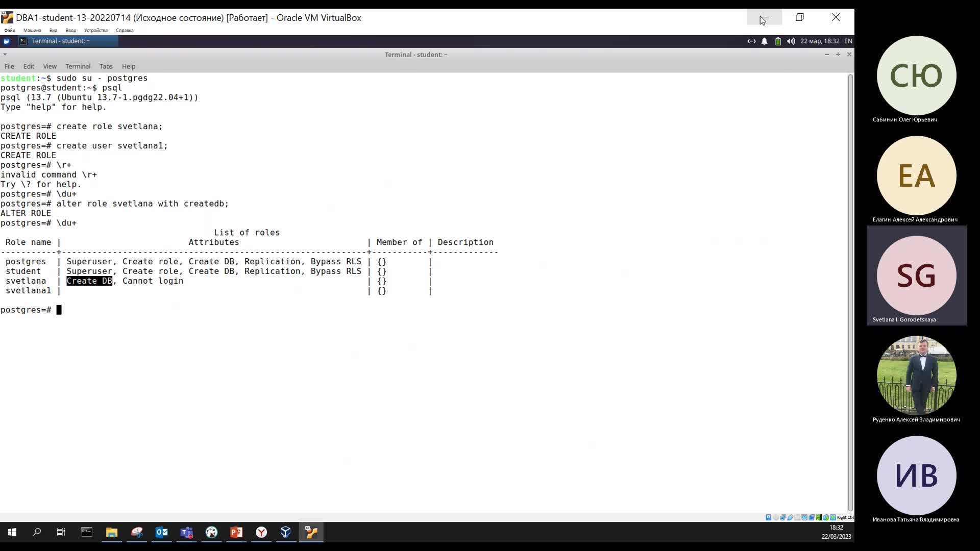The width and height of the screenshot is (980, 551).
Task: Open the Terminal menu
Action: [78, 66]
